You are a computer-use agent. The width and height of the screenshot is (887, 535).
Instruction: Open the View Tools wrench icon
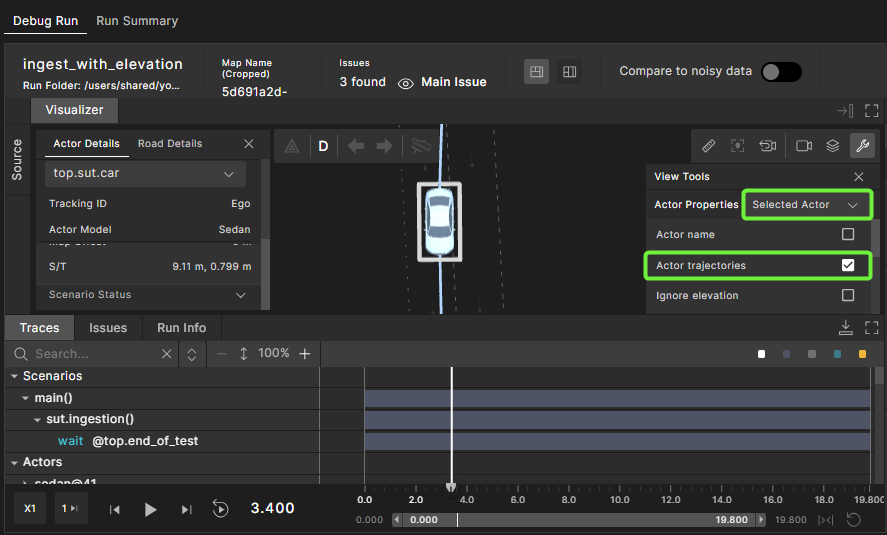pyautogui.click(x=861, y=146)
